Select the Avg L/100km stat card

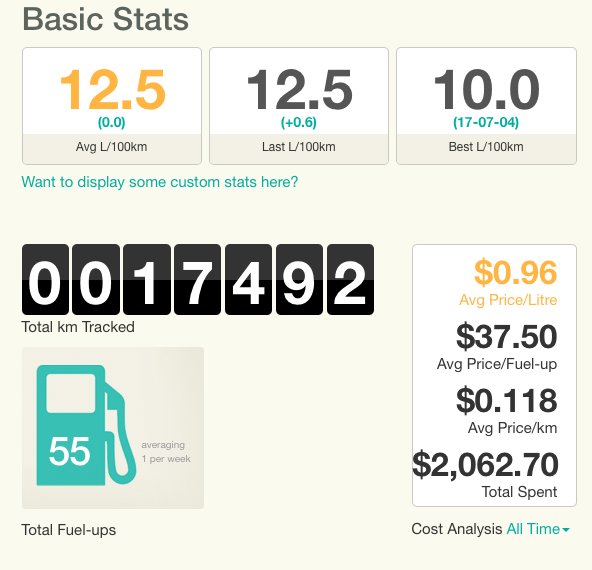(112, 106)
